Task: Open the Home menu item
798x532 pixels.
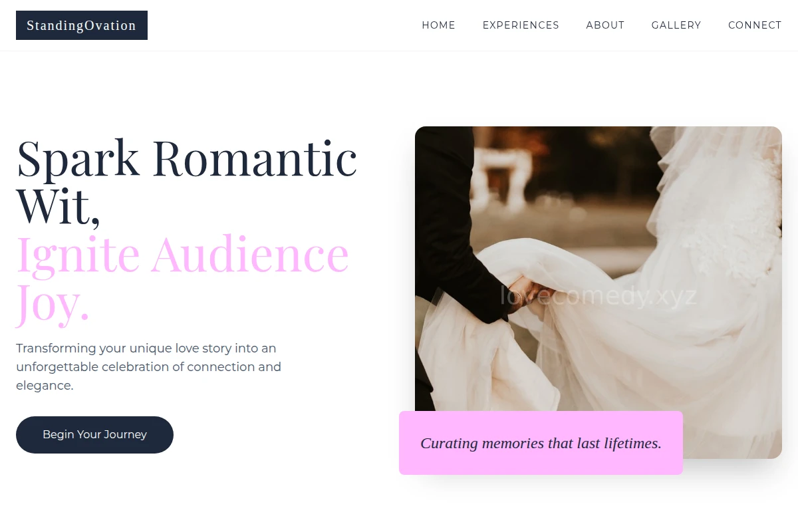Action: coord(438,25)
